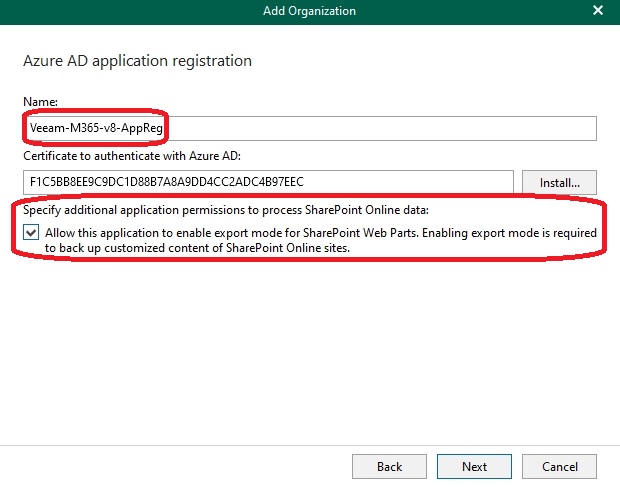Image resolution: width=620 pixels, height=487 pixels.
Task: Click the 'Add Organization' title text
Action: [x=309, y=11]
